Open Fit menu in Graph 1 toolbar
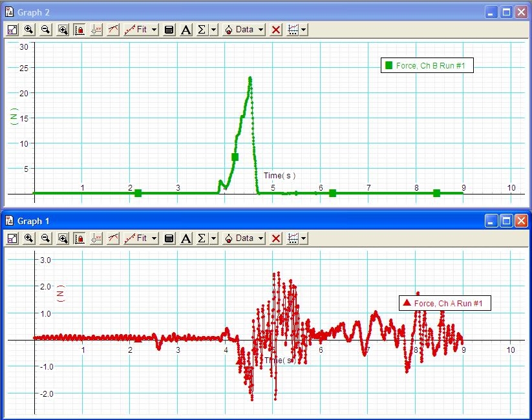Image resolution: width=532 pixels, height=420 pixels. tap(140, 238)
